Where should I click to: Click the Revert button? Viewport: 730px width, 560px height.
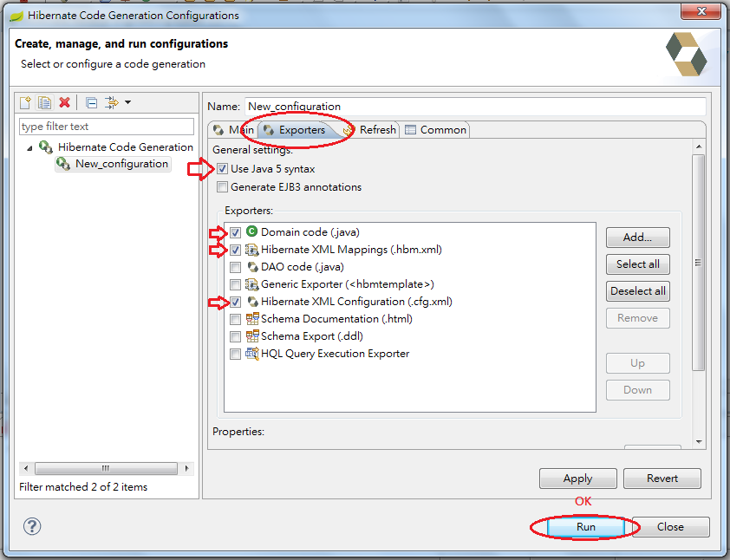662,479
